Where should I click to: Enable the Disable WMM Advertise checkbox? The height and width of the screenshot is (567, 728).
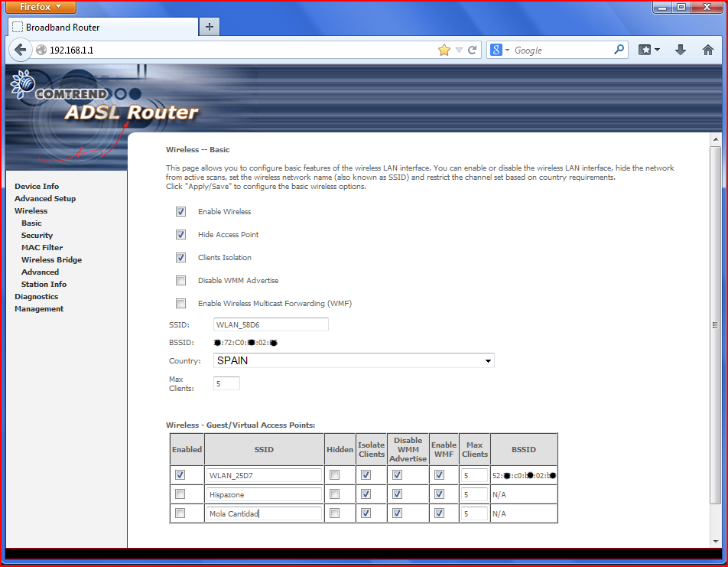(x=181, y=281)
